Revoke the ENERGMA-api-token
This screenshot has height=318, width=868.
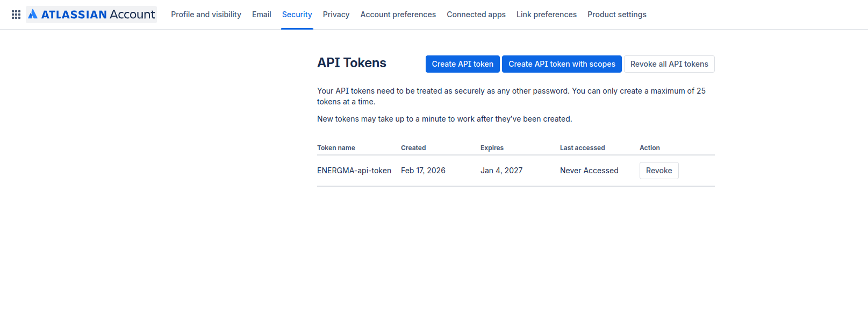tap(658, 171)
